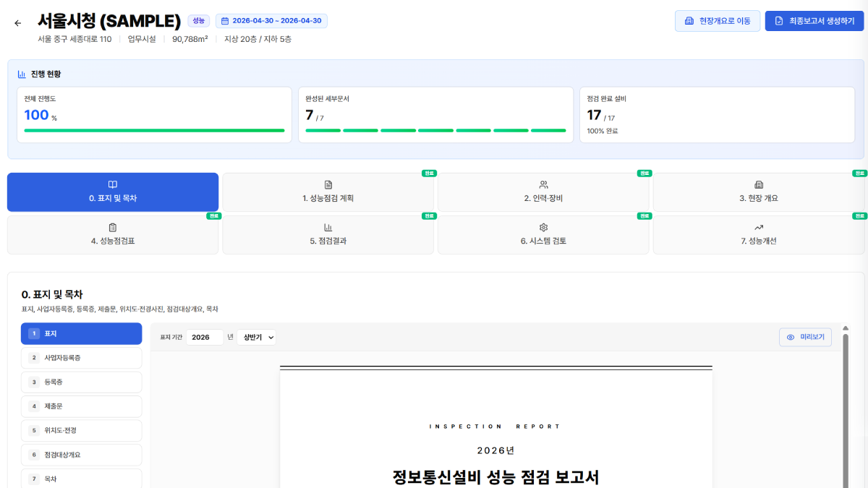Select 제출문 in the section list
The width and height of the screenshot is (868, 488).
click(x=82, y=406)
